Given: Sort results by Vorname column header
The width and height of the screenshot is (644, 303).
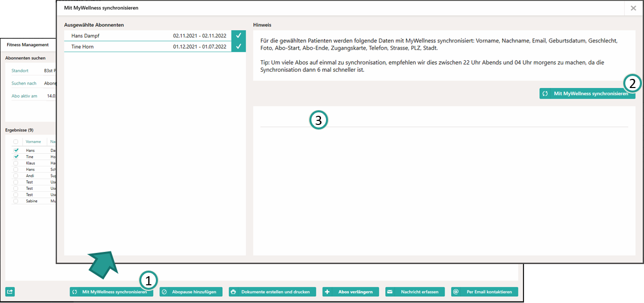Looking at the screenshot, I should (x=33, y=142).
